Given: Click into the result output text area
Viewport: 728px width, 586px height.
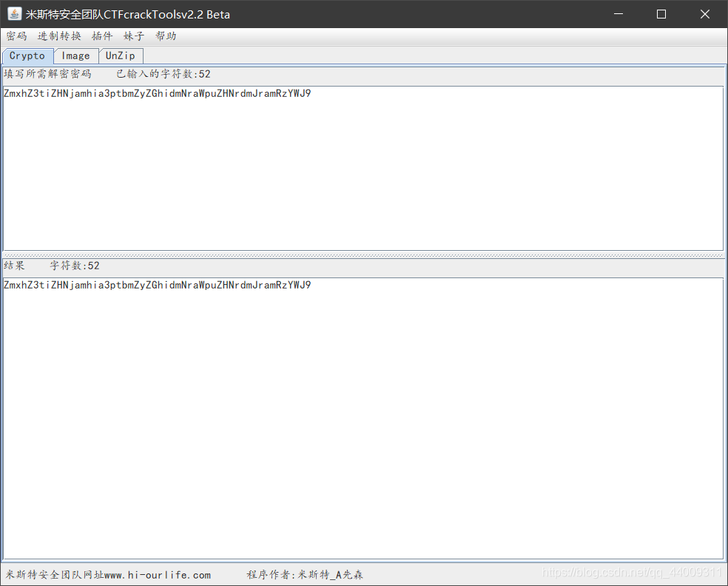Looking at the screenshot, I should pyautogui.click(x=363, y=418).
